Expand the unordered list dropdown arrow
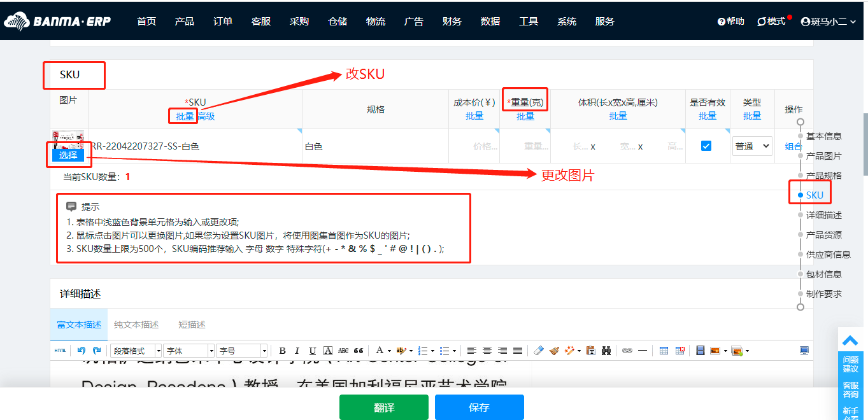This screenshot has width=868, height=420. [x=454, y=351]
